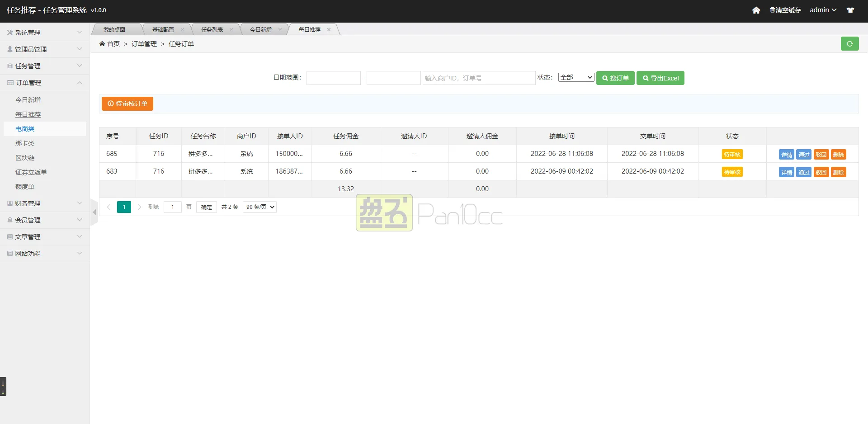Approve order 683 with the 通过 button

(804, 172)
